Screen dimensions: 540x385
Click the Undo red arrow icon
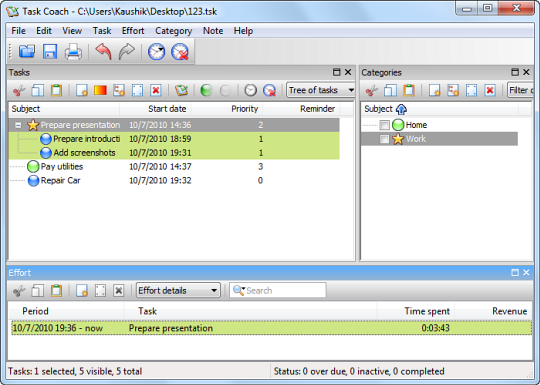pos(103,52)
